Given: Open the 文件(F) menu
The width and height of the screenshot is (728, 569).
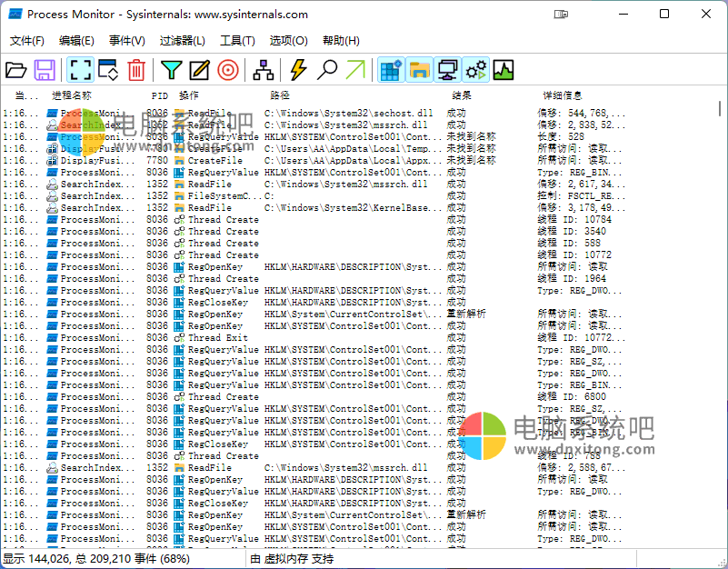Looking at the screenshot, I should (x=27, y=41).
